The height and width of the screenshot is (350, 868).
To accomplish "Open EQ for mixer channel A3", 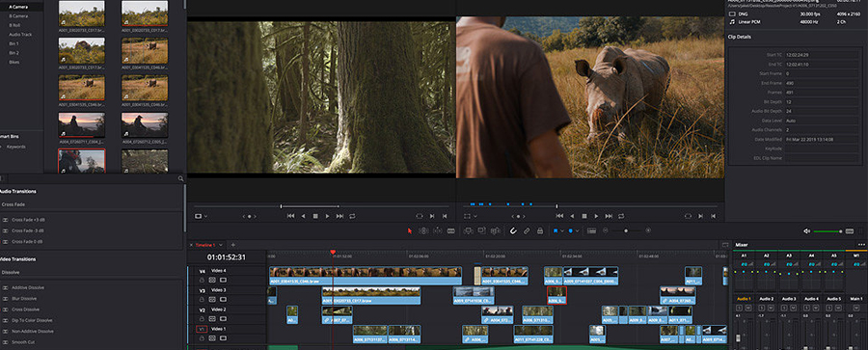I will click(788, 265).
